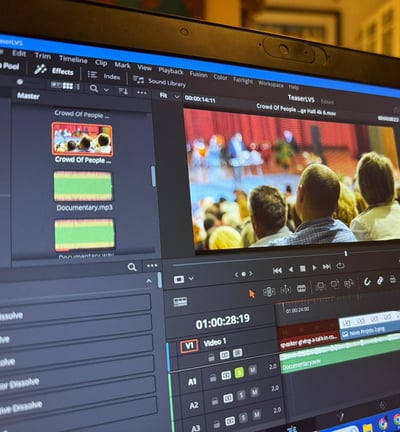Disable Video 1 track visibility
The image size is (400, 432).
click(237, 353)
